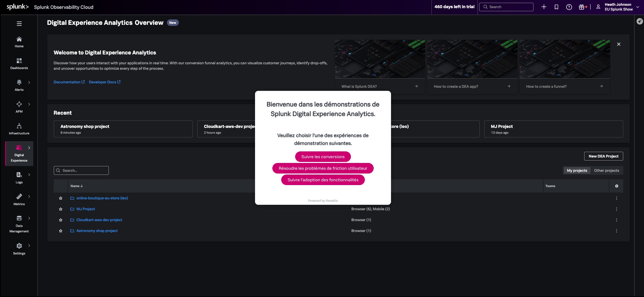The width and height of the screenshot is (644, 297).
Task: Star the Astronomy shop project row
Action: (61, 231)
